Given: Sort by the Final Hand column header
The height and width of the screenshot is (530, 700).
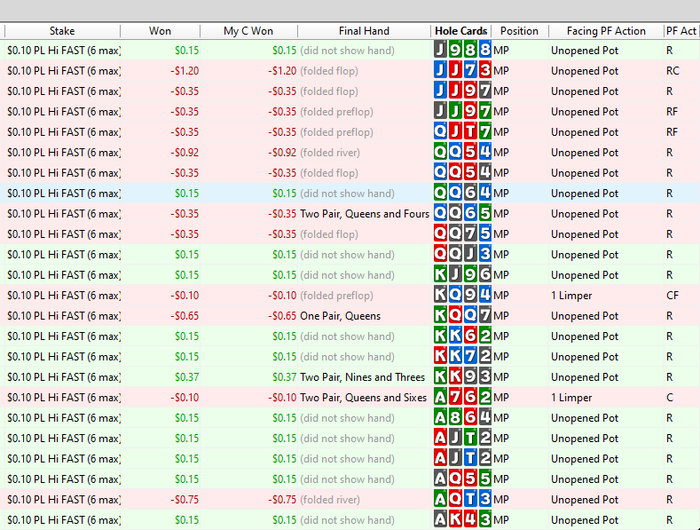Looking at the screenshot, I should pos(364,31).
